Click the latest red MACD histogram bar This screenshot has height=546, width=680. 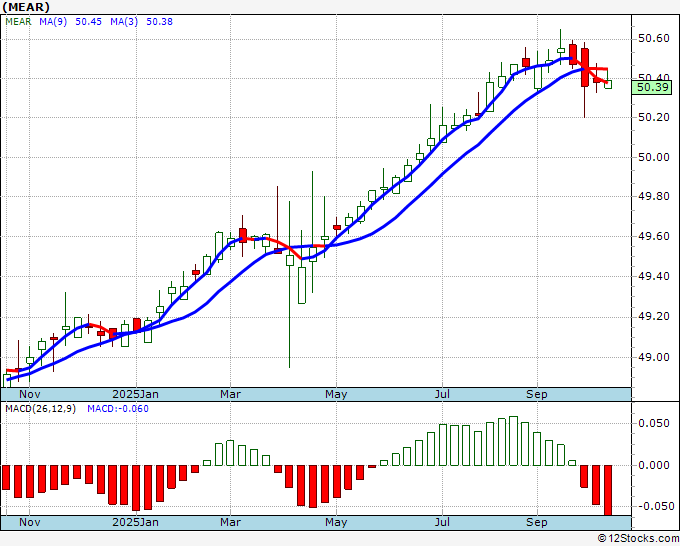608,490
